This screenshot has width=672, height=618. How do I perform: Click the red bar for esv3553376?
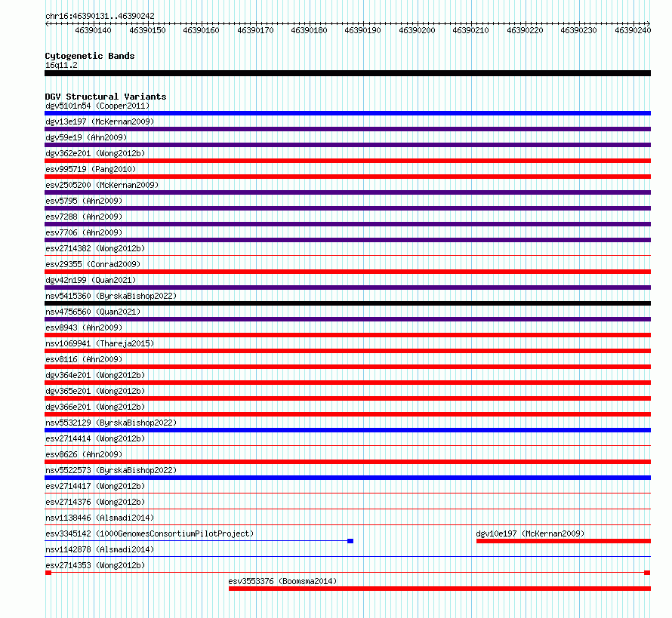click(439, 589)
